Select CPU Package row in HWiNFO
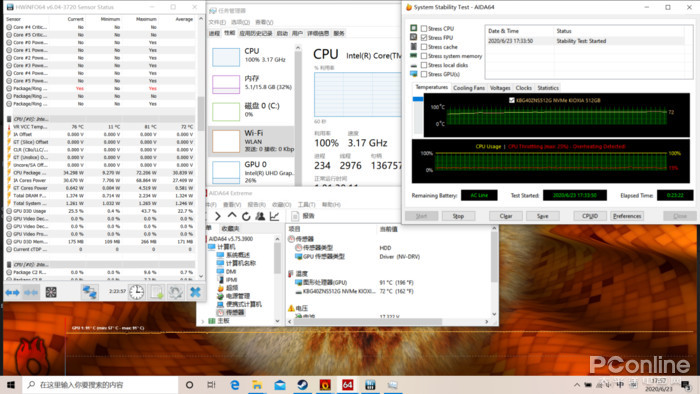Screen dimensions: 700x394 point(100,173)
